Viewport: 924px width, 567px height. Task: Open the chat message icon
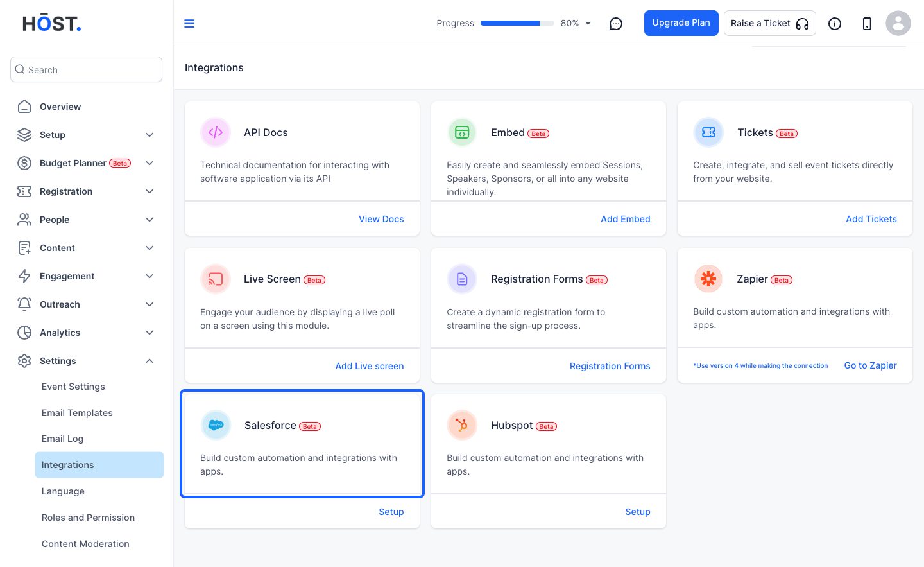click(x=616, y=24)
